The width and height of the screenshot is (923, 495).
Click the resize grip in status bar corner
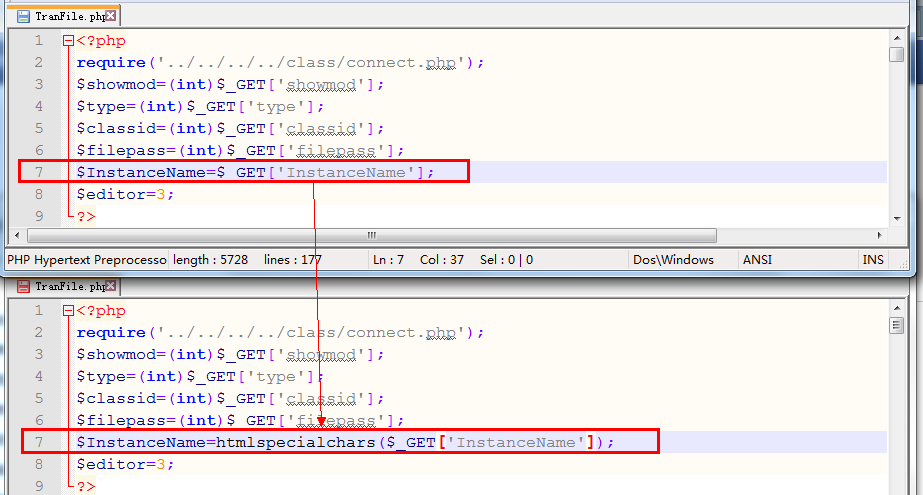[x=903, y=265]
